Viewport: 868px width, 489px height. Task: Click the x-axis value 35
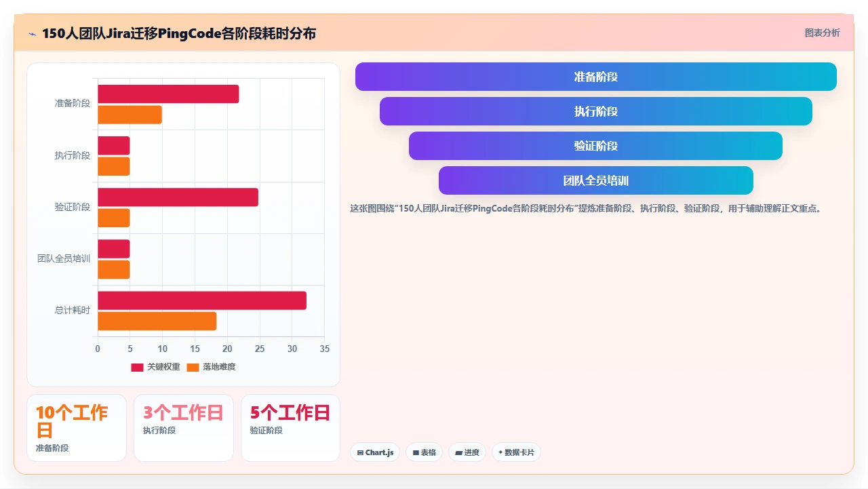(x=324, y=349)
